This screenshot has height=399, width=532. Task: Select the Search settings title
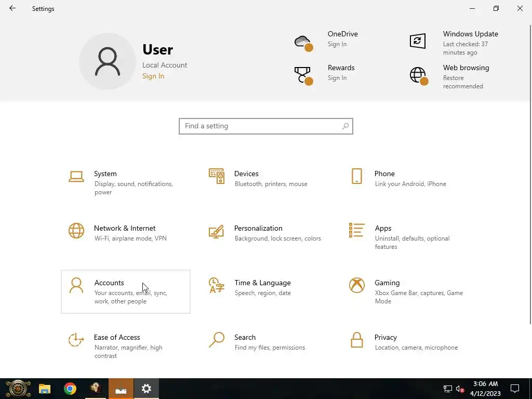(245, 337)
